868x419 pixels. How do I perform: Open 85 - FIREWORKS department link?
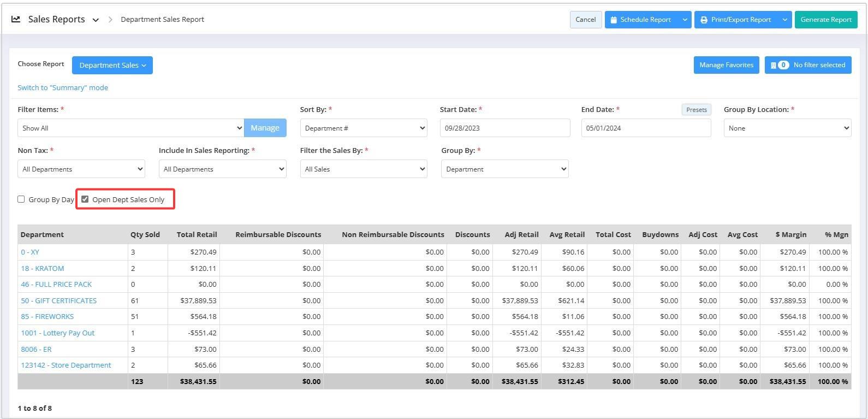click(47, 316)
